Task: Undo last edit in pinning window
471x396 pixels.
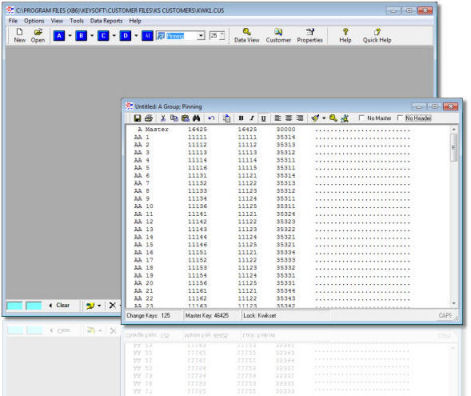Action: [211, 118]
